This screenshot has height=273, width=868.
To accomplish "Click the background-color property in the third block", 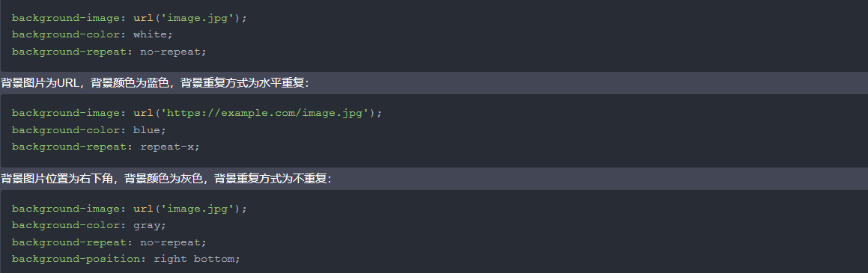I will (65, 225).
